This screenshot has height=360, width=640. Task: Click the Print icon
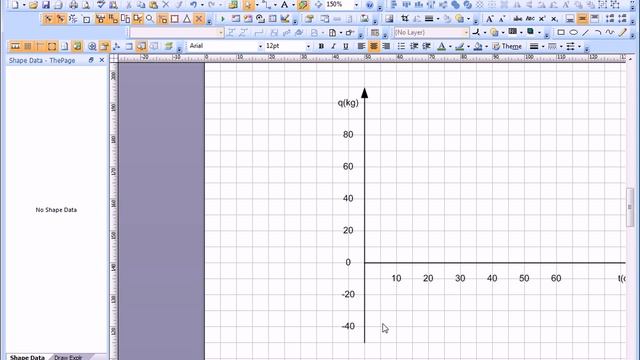point(73,5)
